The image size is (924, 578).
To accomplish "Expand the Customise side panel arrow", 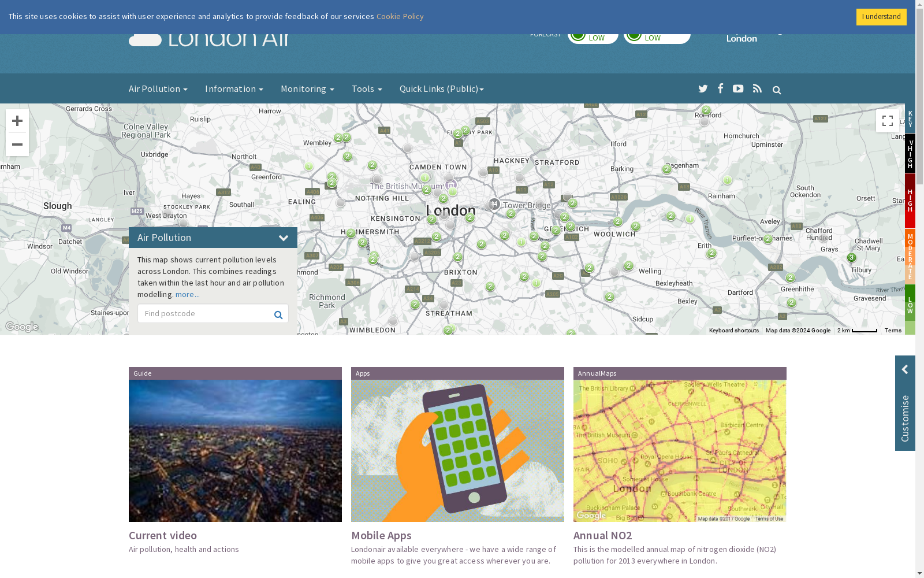I will point(905,369).
